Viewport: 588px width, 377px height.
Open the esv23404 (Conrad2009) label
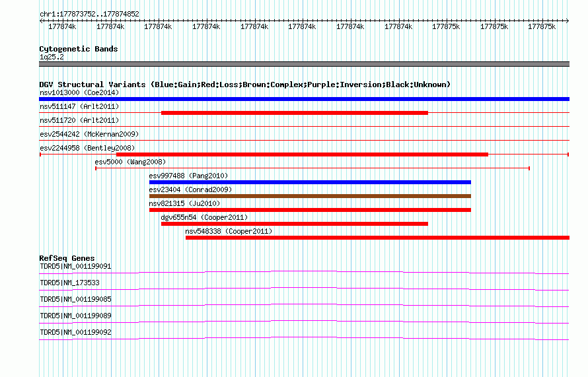coord(190,189)
